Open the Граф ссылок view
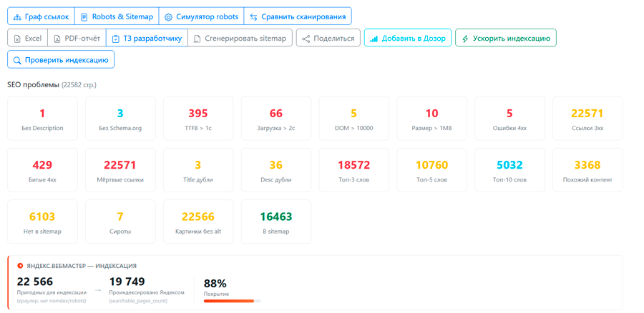 (41, 17)
